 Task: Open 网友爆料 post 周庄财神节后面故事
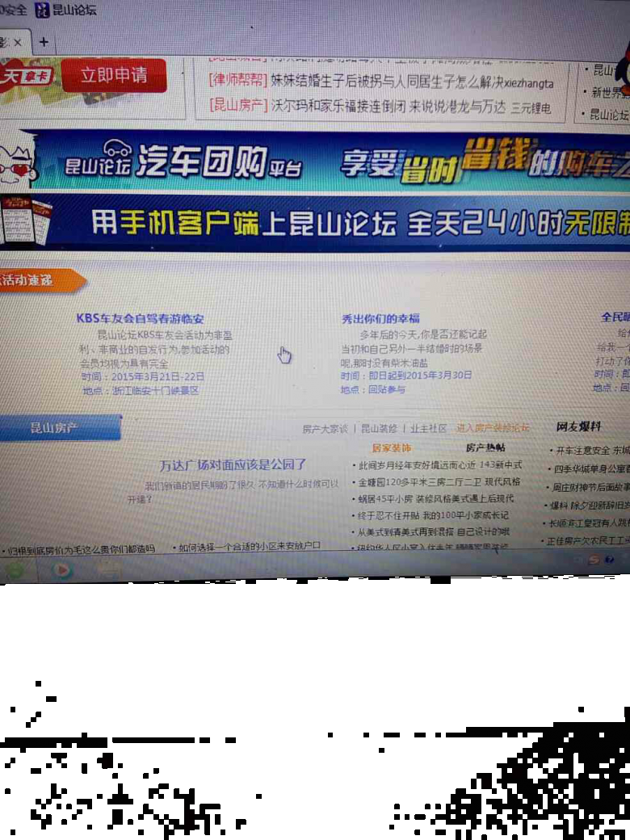point(591,487)
